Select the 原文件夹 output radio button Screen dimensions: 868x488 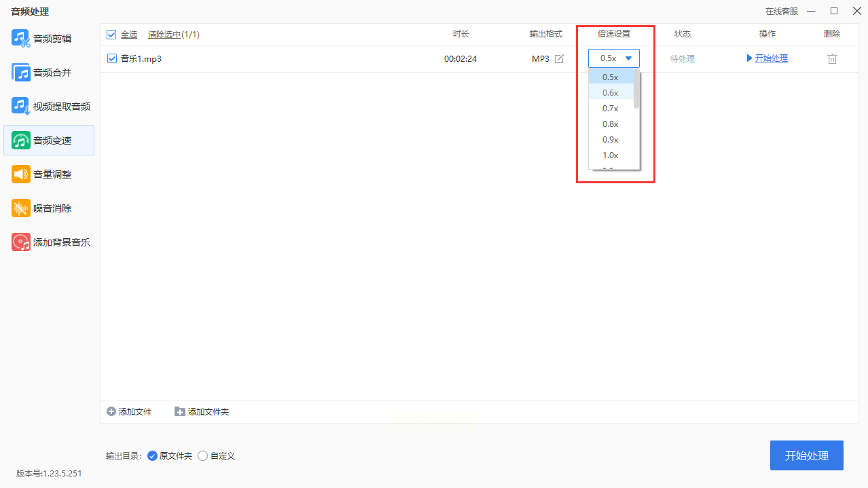point(152,456)
